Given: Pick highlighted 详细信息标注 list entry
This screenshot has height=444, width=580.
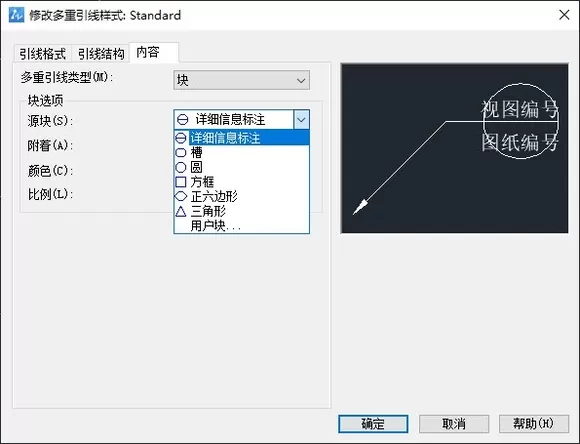Looking at the screenshot, I should [x=242, y=138].
